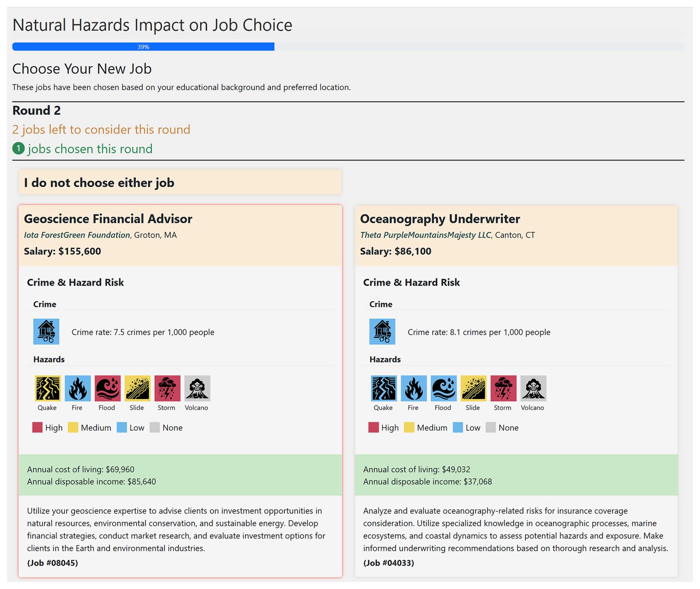Click the Quake hazard icon for Canton job
The image size is (700, 589).
(x=384, y=388)
